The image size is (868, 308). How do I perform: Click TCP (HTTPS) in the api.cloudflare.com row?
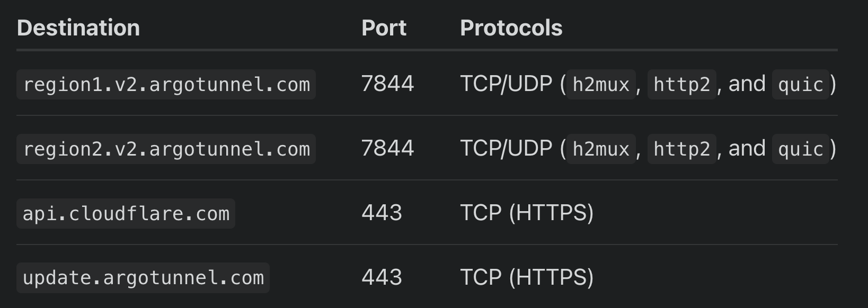(527, 213)
